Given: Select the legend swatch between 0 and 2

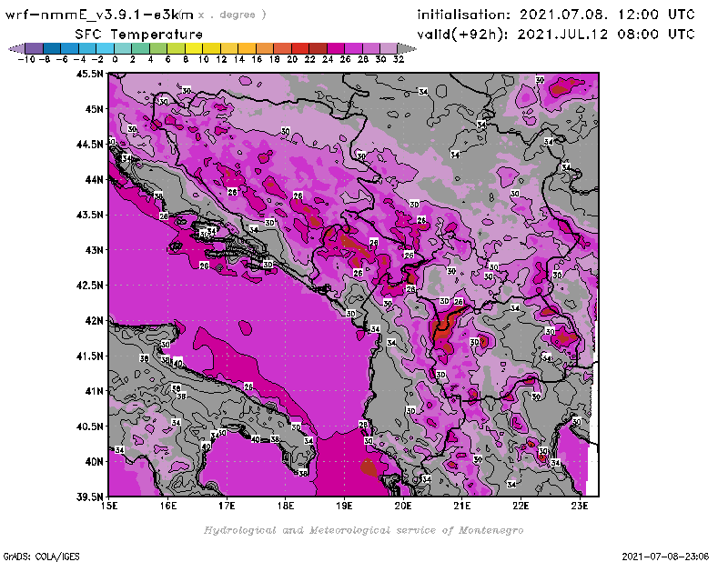Looking at the screenshot, I should coord(123,48).
